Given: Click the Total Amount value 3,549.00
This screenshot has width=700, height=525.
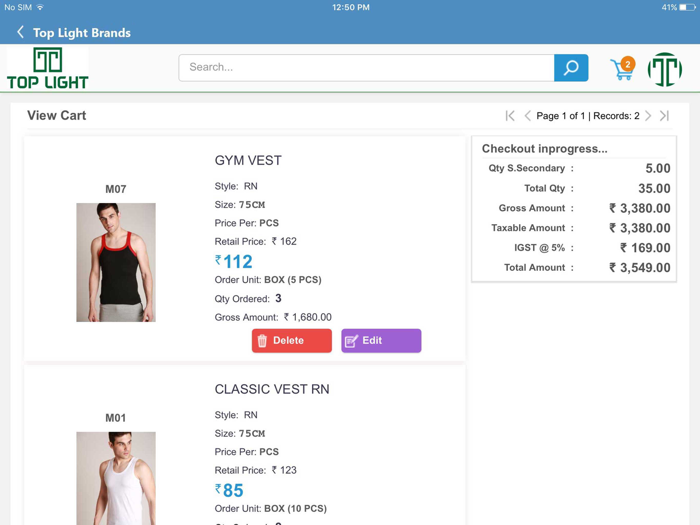Looking at the screenshot, I should [640, 268].
